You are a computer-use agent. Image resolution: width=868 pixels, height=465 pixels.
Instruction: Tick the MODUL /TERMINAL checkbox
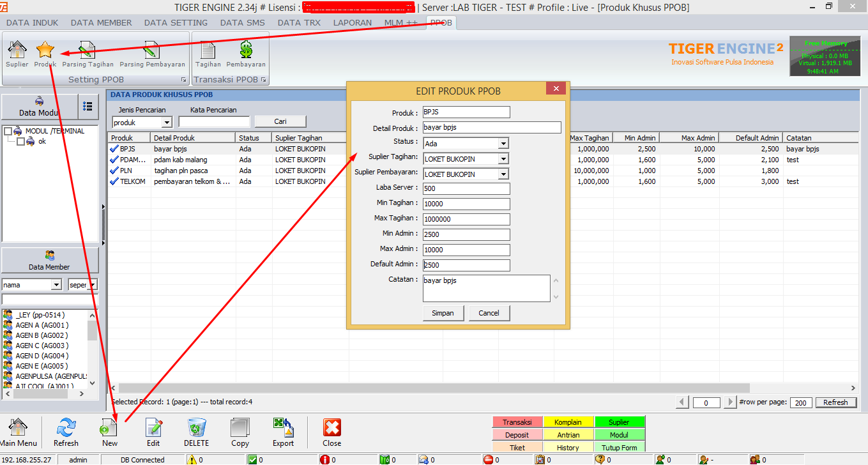tap(8, 131)
